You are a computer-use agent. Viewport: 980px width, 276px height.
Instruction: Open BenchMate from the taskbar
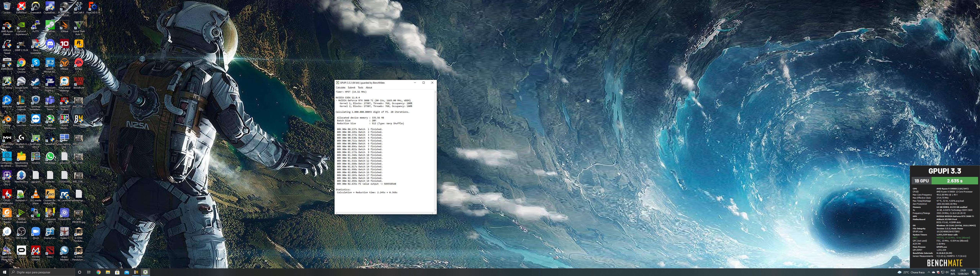click(x=136, y=272)
